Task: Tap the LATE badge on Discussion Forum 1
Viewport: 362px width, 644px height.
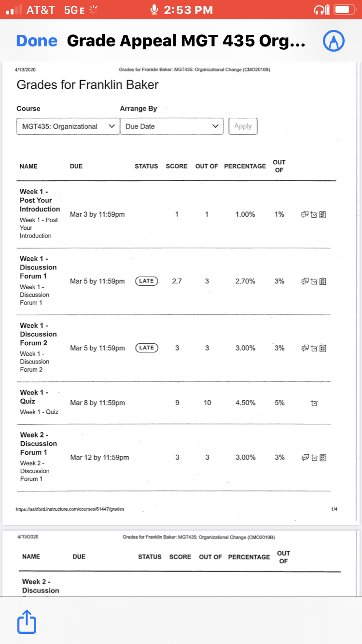Action: 147,280
